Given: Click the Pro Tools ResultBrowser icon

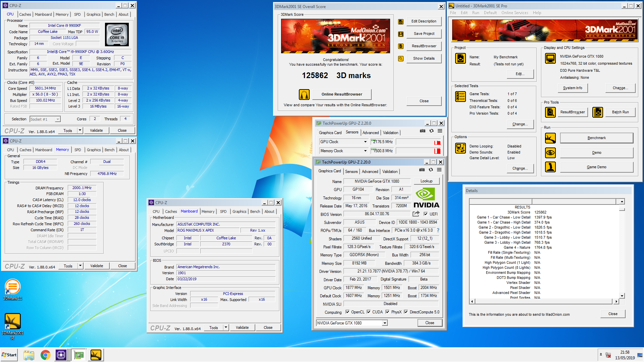Looking at the screenshot, I should [x=550, y=112].
